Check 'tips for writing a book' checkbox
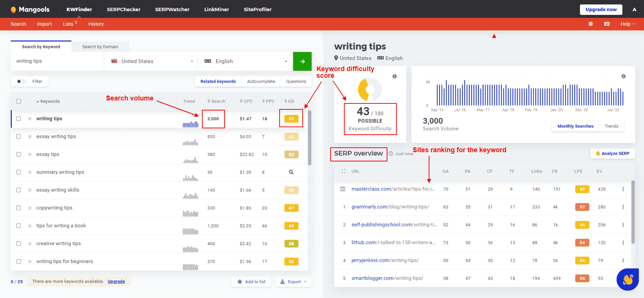Viewport: 644px width, 298px height. point(19,226)
